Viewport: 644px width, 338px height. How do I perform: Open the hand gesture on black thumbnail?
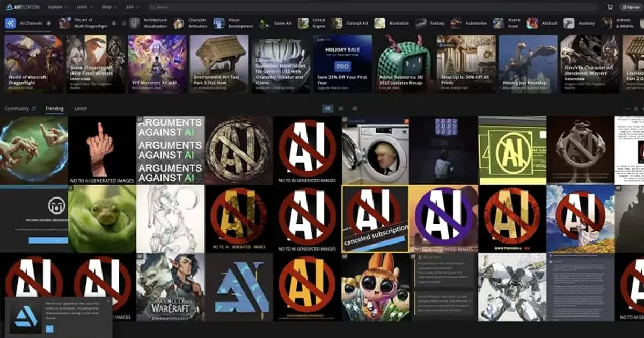pyautogui.click(x=102, y=150)
